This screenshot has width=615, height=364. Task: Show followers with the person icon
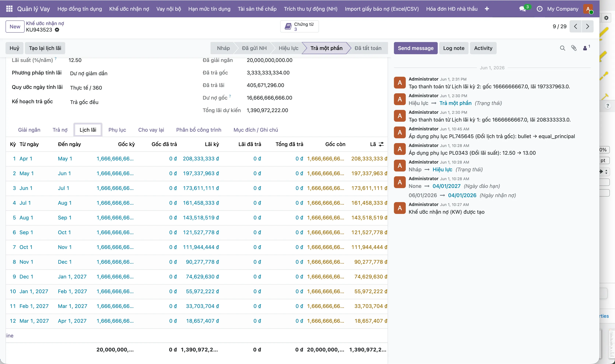586,48
